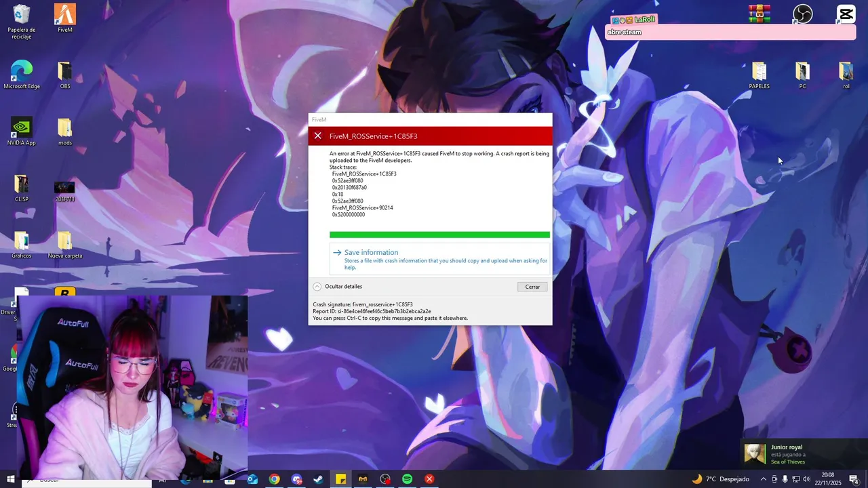Click the Crash signature line
The image size is (868, 488).
(x=363, y=304)
